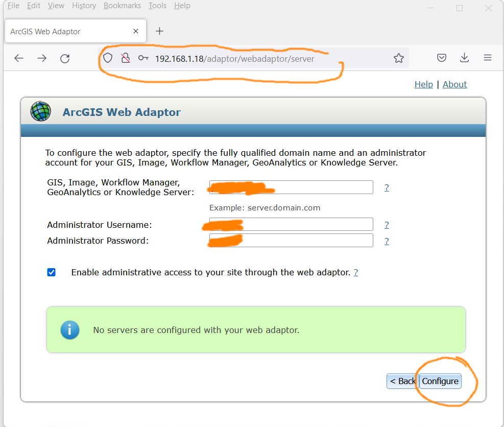504x427 pixels.
Task: Click the Administrator Password field
Action: [x=291, y=240]
